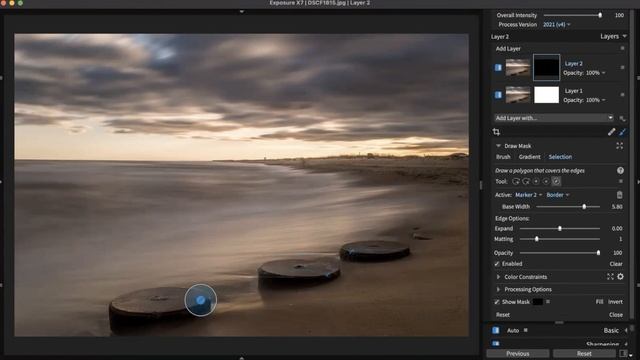Uncheck the Show Mask checkbox

click(x=497, y=302)
